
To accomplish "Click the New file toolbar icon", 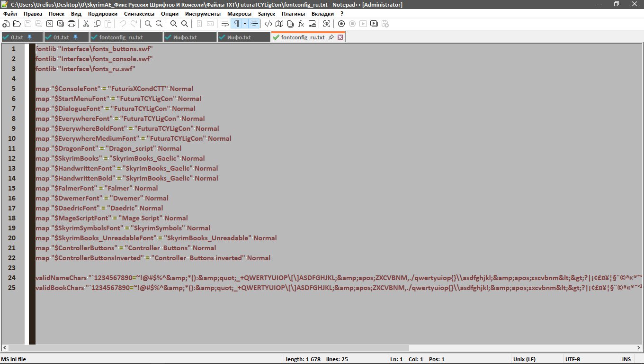I will pos(6,24).
